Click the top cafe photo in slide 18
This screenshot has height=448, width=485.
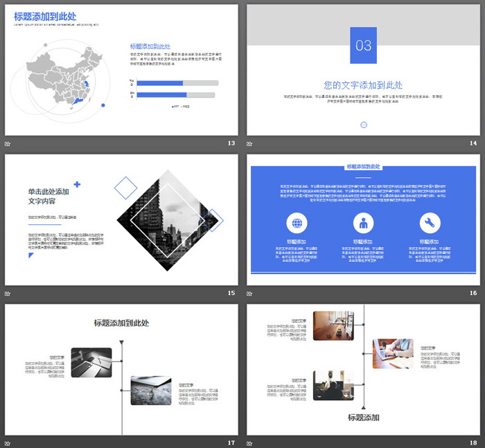pyautogui.click(x=333, y=325)
